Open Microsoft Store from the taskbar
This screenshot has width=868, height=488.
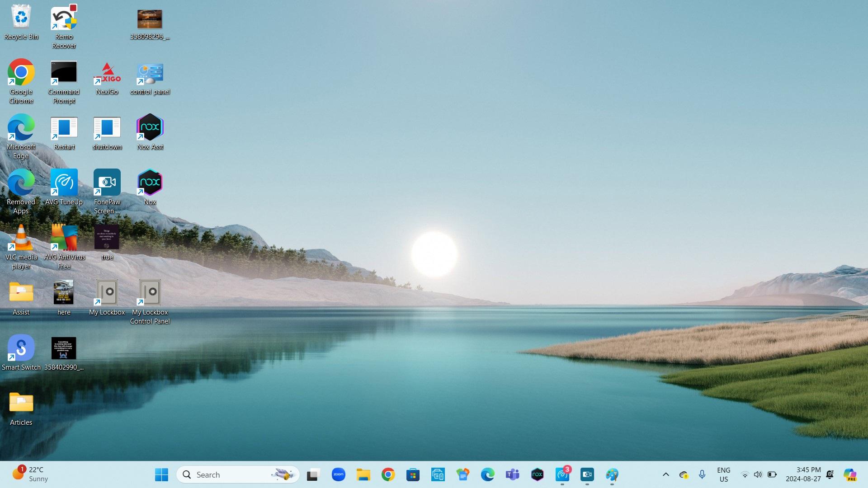click(x=413, y=475)
